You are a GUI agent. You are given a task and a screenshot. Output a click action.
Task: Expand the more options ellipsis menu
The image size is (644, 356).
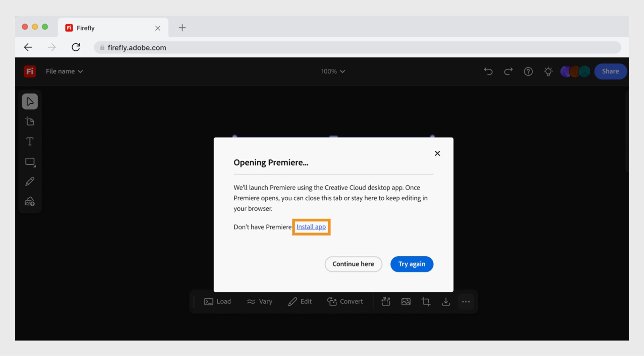click(466, 301)
